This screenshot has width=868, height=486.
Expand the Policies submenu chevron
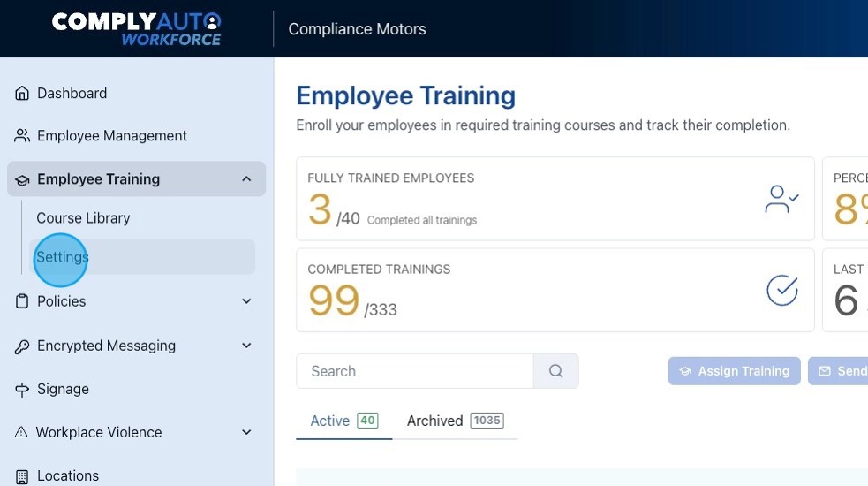click(x=246, y=301)
